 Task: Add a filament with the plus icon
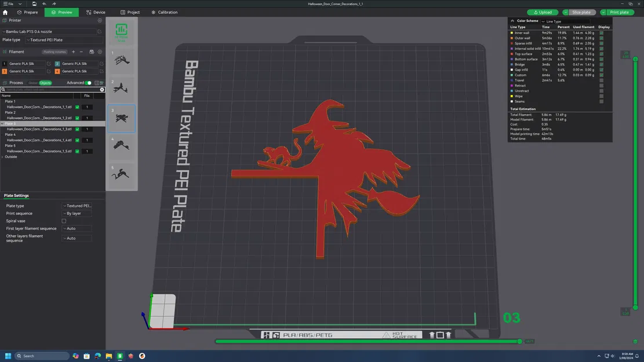pos(74,52)
